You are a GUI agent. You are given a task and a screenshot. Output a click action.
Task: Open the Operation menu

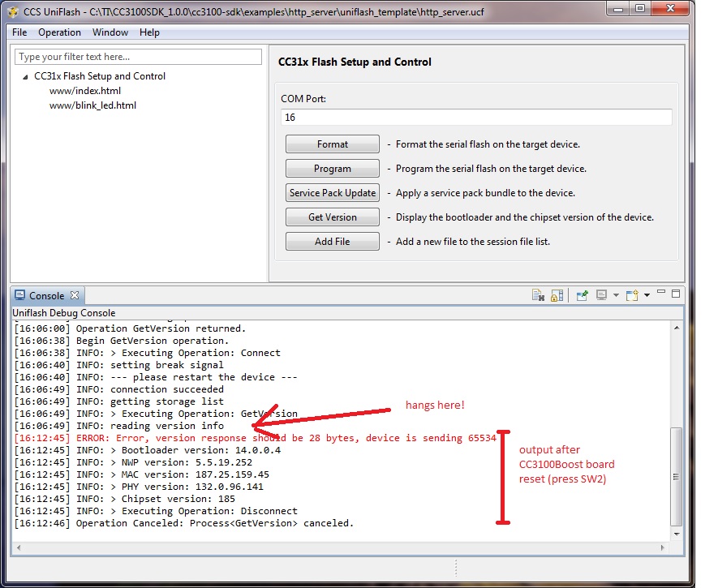coord(59,32)
